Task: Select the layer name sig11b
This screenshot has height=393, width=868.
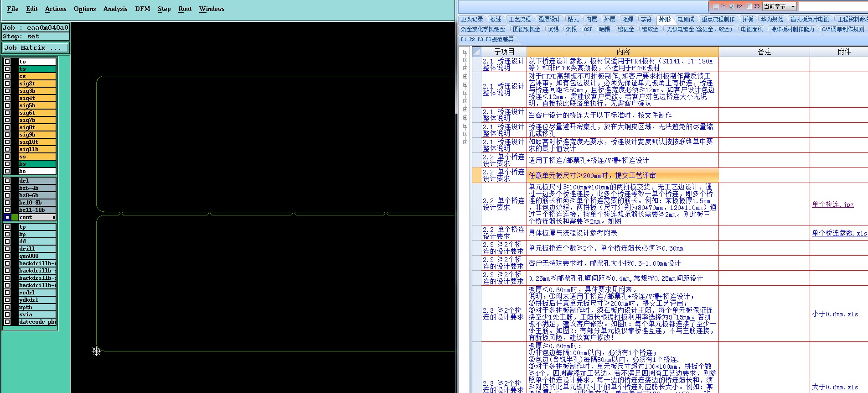Action: pyautogui.click(x=37, y=149)
